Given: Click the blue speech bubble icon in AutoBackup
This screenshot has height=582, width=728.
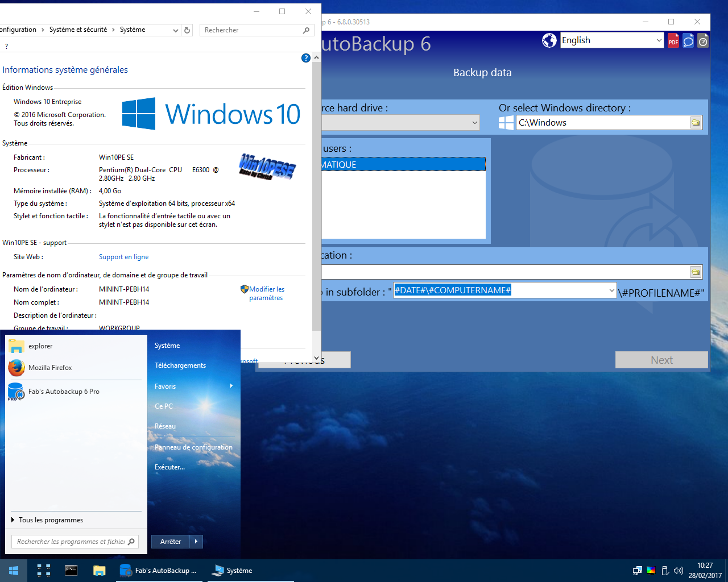Looking at the screenshot, I should tap(688, 40).
